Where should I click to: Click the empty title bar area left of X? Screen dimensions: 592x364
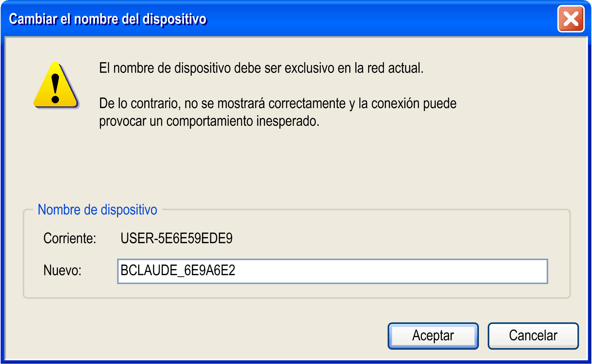[x=371, y=19]
